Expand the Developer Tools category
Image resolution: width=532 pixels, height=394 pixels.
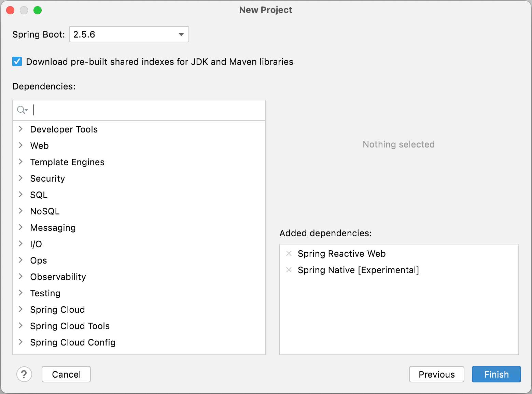point(21,129)
